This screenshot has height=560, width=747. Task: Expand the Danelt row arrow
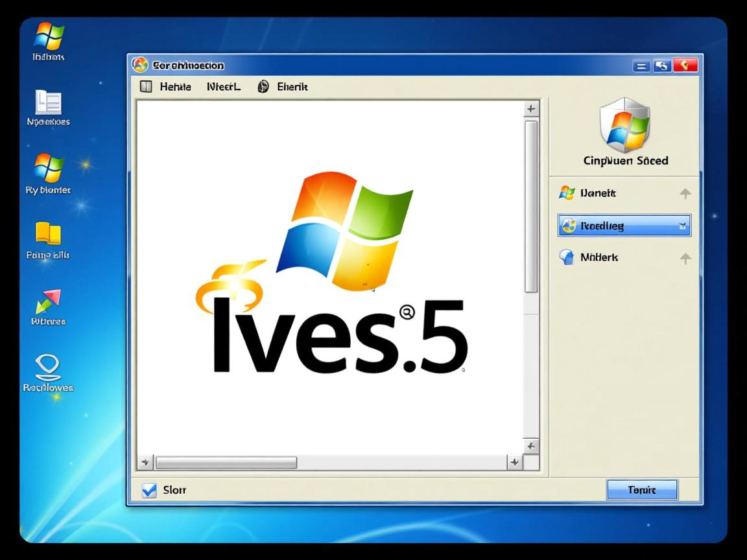click(685, 194)
